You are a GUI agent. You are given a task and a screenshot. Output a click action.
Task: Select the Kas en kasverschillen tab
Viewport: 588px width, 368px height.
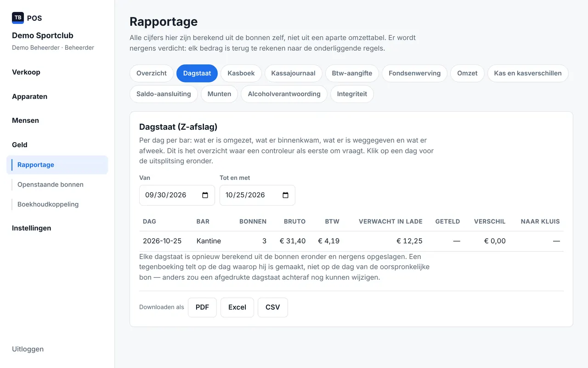(528, 73)
